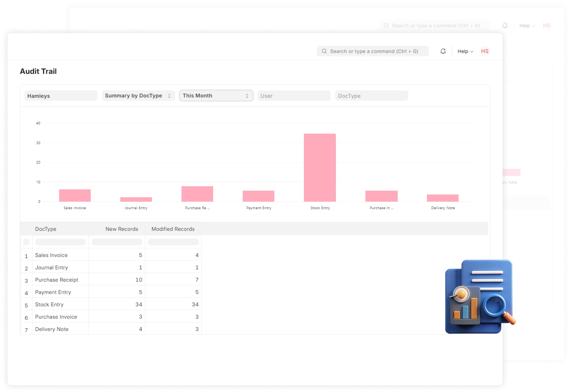Image resolution: width=571 pixels, height=392 pixels.
Task: Click the HS avatar on the background toolbar
Action: tap(547, 25)
